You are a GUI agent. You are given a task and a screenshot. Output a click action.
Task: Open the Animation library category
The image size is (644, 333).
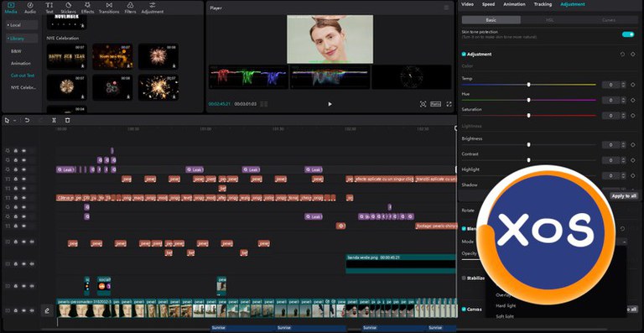click(x=20, y=64)
